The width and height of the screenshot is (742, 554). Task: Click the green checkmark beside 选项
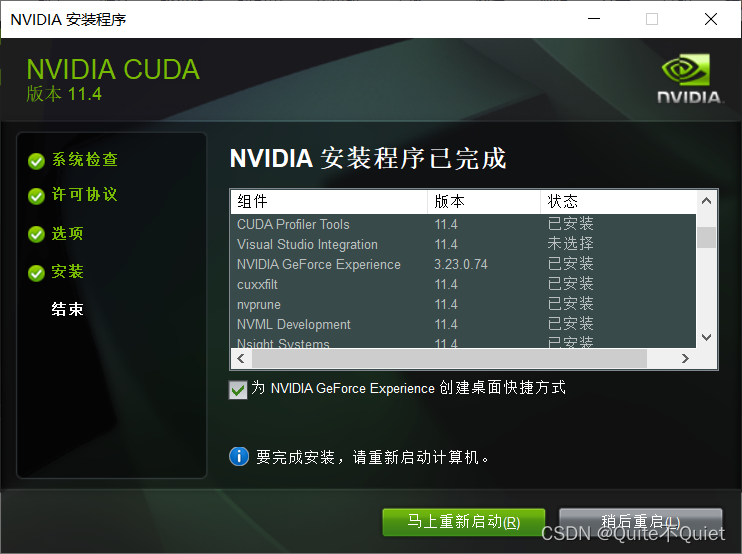pyautogui.click(x=36, y=234)
